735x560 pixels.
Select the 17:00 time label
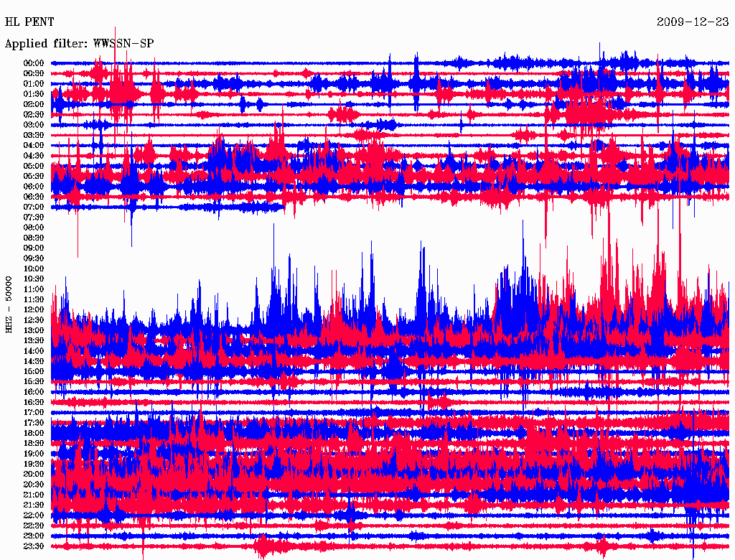(x=34, y=412)
